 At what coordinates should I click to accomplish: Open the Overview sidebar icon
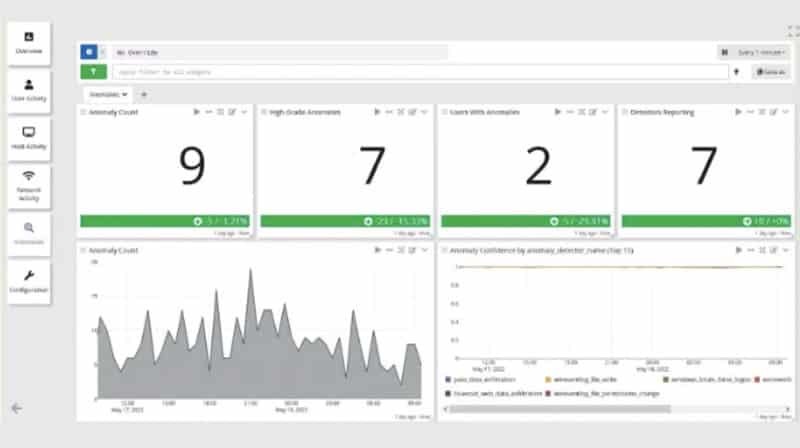(29, 41)
